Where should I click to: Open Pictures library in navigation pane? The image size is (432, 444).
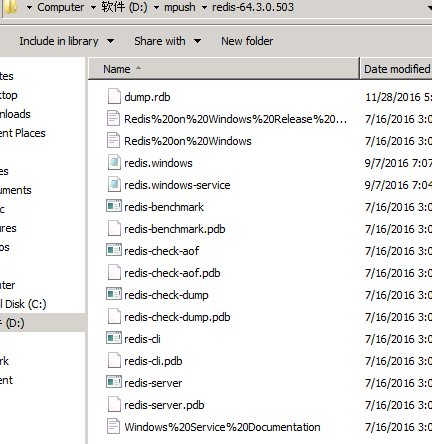(8, 228)
